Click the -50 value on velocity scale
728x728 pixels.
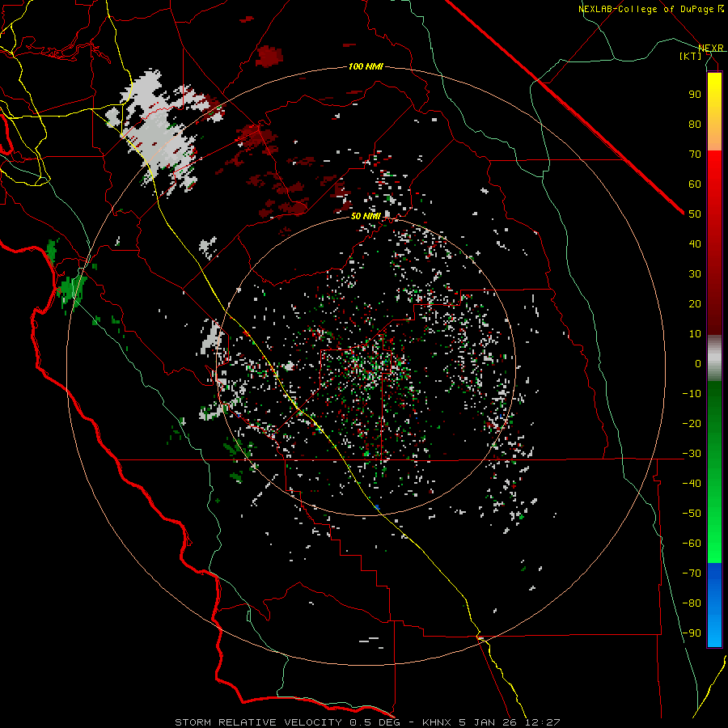point(692,514)
